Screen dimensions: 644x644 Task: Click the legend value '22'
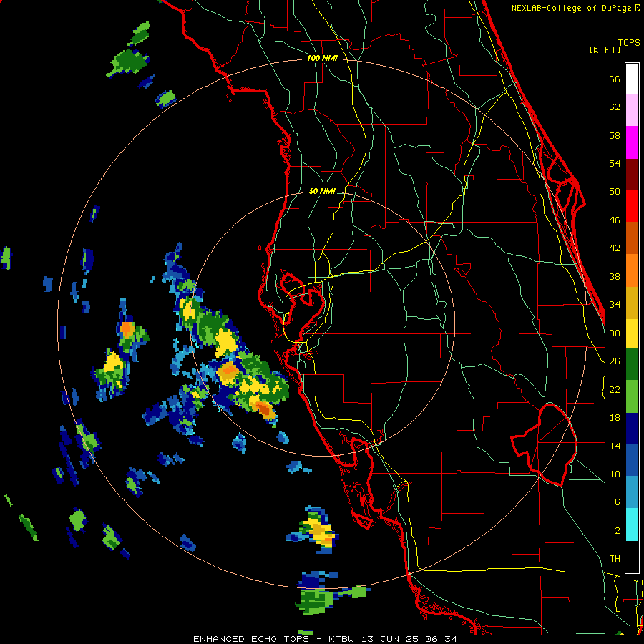pyautogui.click(x=615, y=389)
